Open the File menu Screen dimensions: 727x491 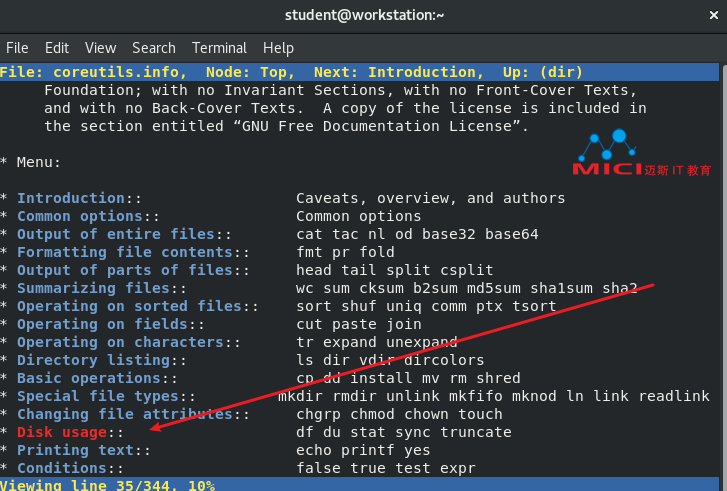tap(17, 48)
